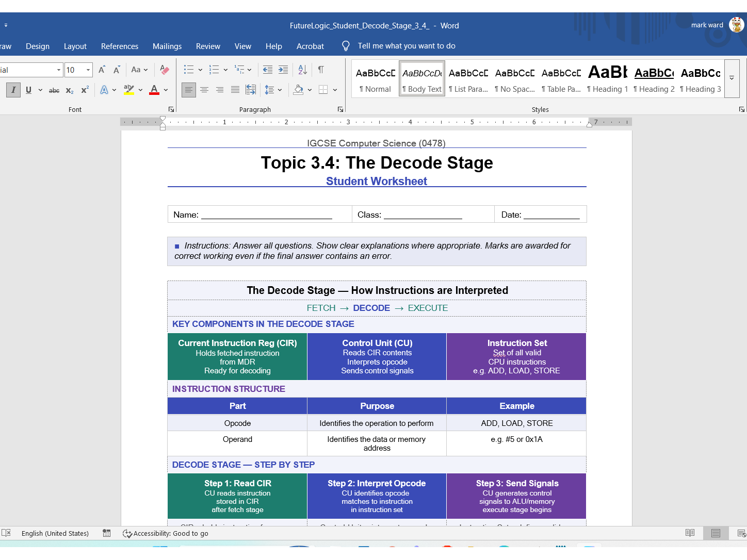
Task: Open Quick Access Toolbar customize arrow
Action: click(6, 25)
